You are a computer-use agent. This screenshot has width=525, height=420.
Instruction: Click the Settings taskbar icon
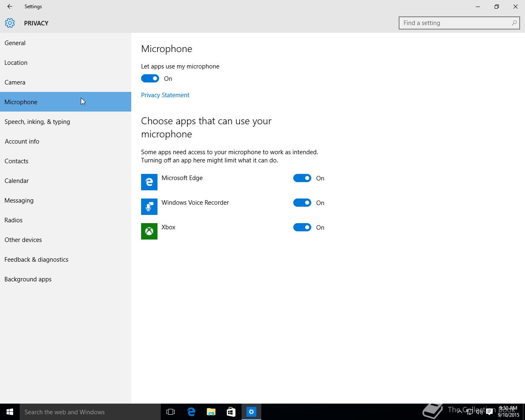coord(251,412)
